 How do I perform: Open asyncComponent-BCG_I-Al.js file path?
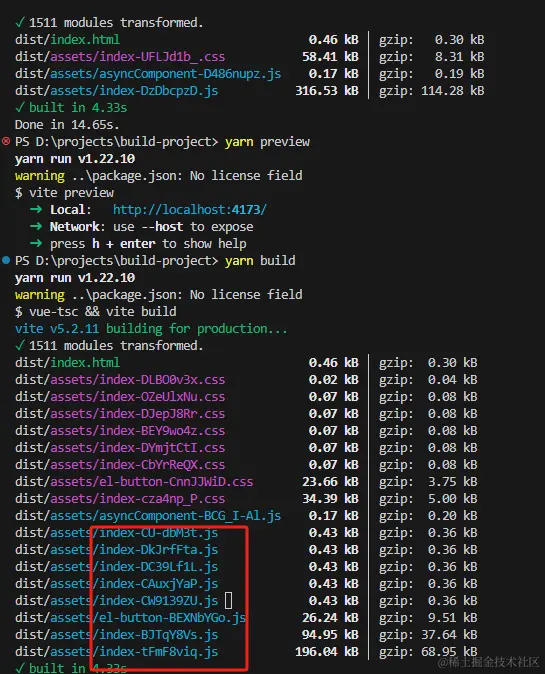148,516
